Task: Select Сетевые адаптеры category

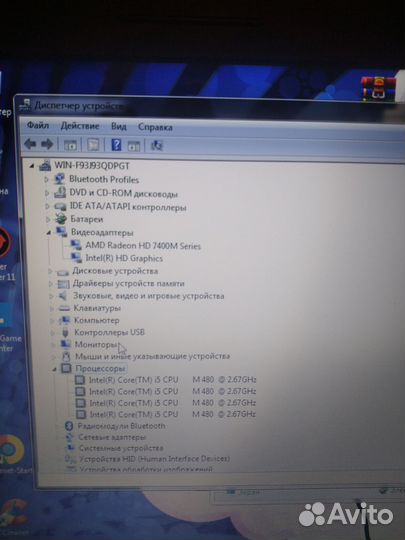Action: [112, 437]
